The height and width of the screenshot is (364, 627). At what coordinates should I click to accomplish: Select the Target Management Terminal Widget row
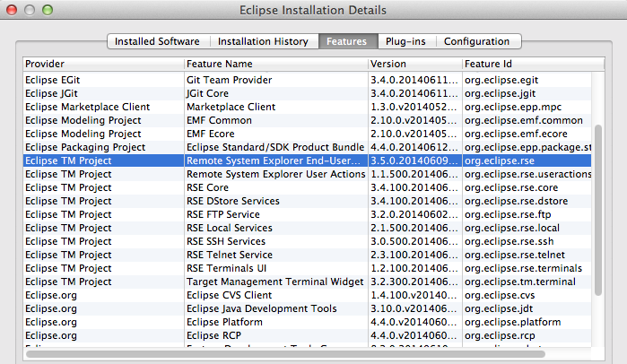(x=274, y=282)
